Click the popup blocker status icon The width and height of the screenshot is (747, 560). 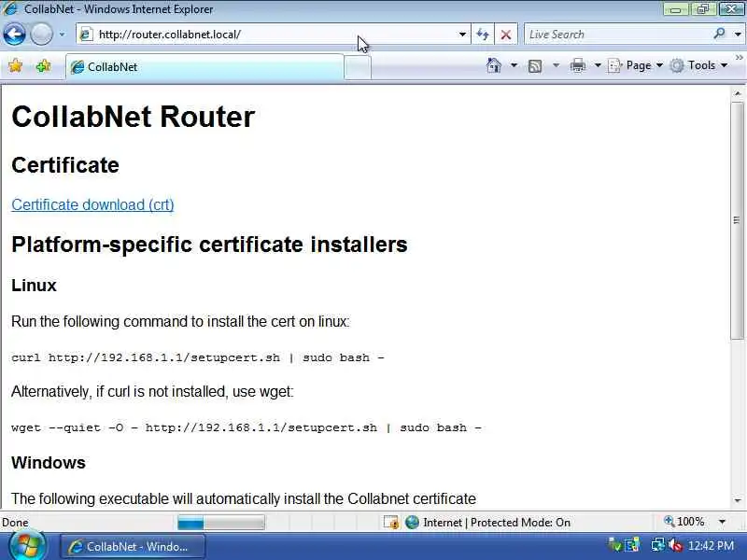click(391, 523)
